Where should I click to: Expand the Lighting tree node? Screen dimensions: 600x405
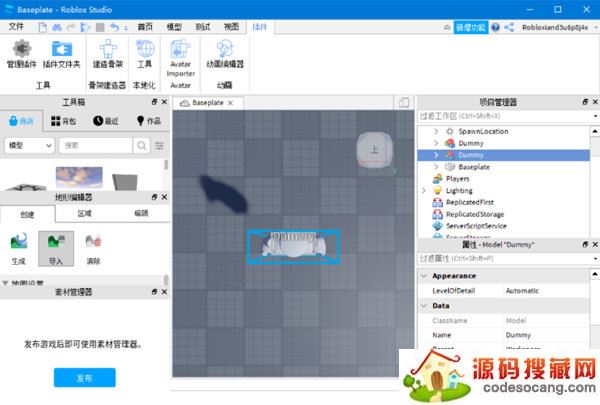424,191
